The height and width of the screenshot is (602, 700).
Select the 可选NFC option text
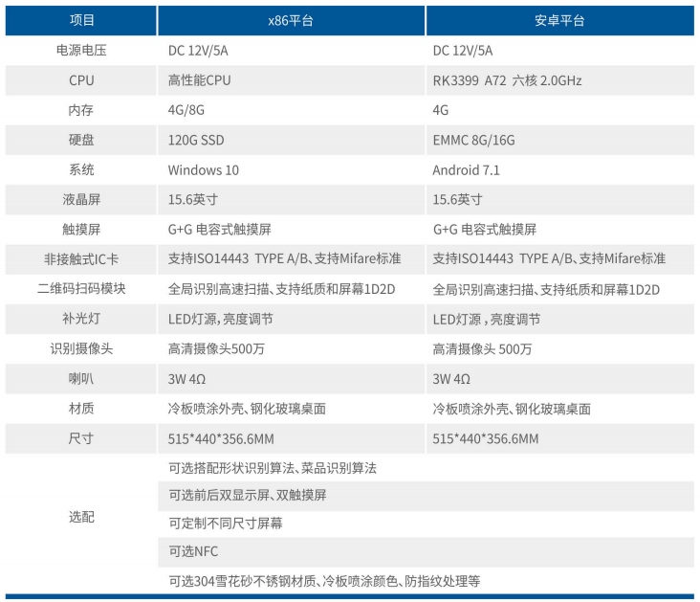193,552
